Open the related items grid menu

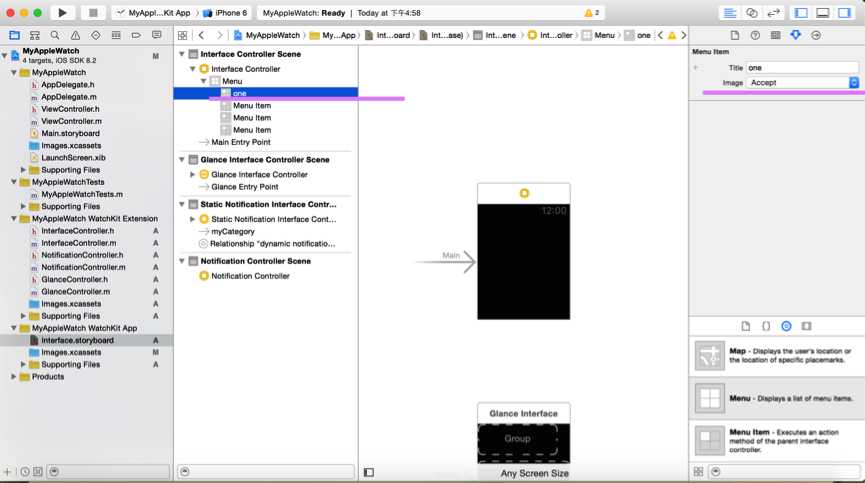[183, 35]
